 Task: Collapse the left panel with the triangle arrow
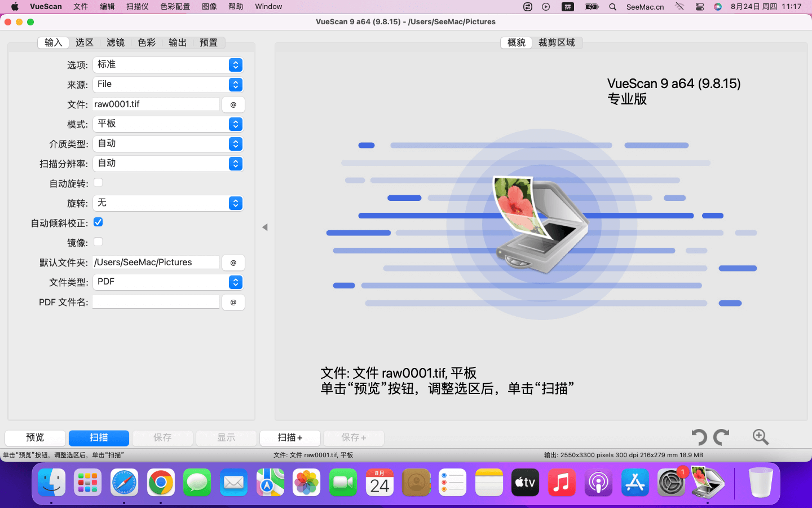264,227
